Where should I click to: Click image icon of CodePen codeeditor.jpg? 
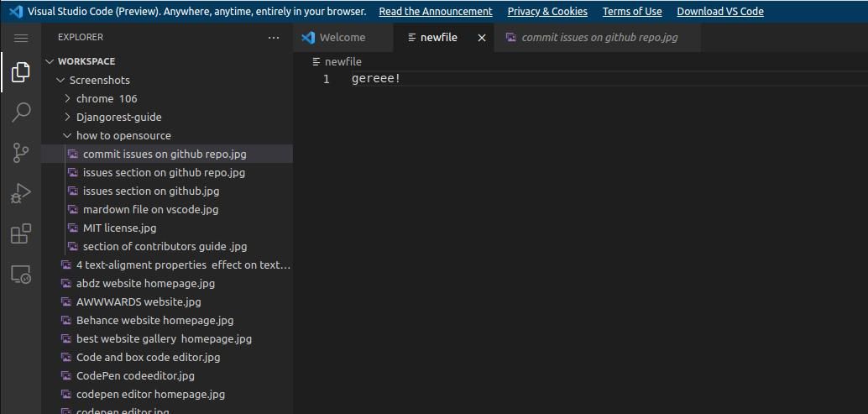point(65,376)
